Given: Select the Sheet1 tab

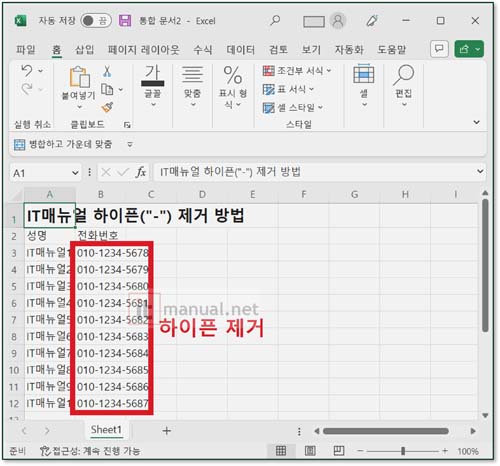Looking at the screenshot, I should click(106, 430).
